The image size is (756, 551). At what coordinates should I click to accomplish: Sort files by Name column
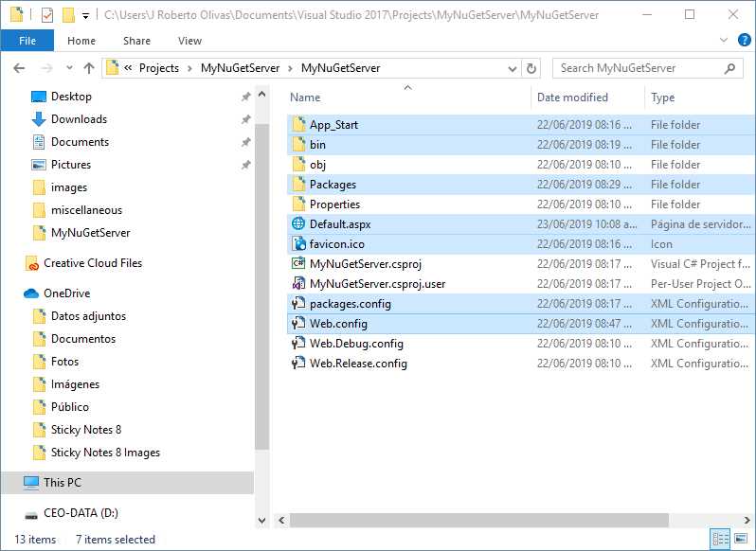(x=305, y=98)
